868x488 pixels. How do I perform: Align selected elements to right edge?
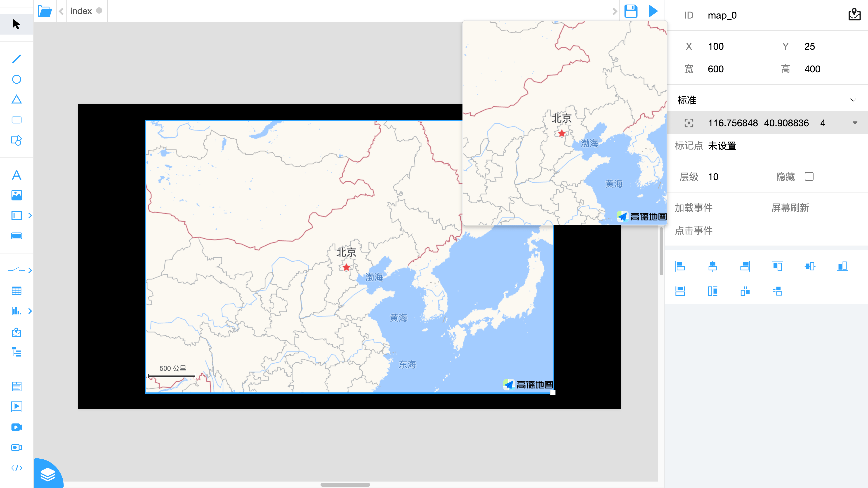click(x=745, y=266)
